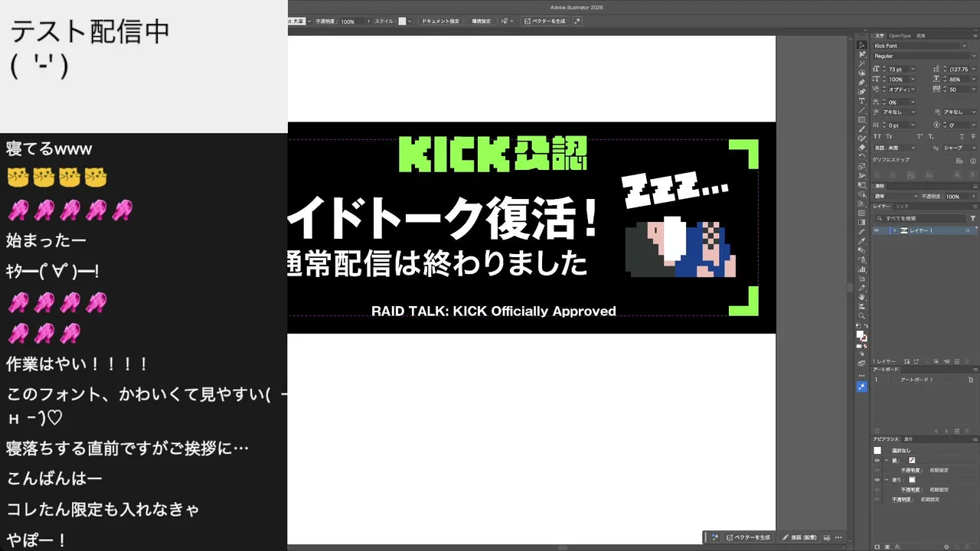Viewport: 980px width, 551px height.
Task: Click the fill color swatch in アピアランス
Action: 912,480
